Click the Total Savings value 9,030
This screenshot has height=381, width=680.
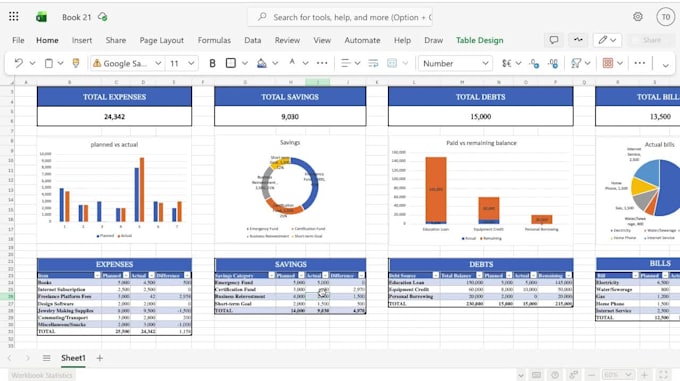point(290,117)
